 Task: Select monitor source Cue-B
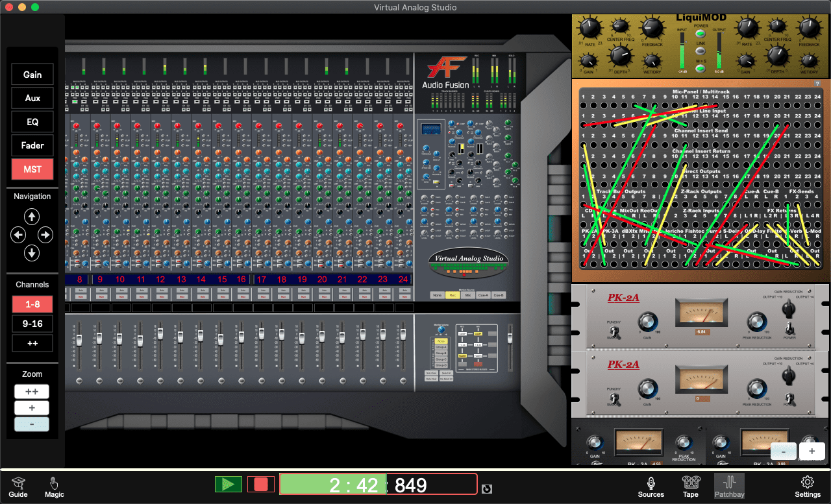(x=499, y=295)
